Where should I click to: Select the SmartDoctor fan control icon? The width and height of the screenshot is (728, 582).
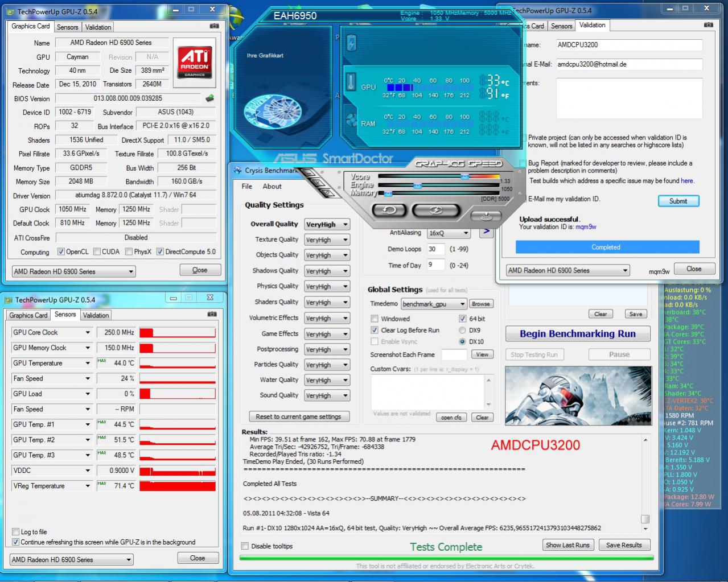click(351, 121)
